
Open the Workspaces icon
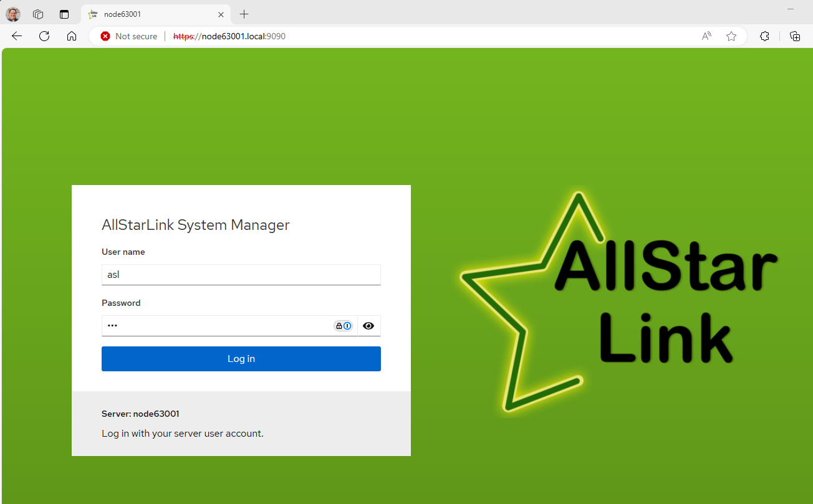[x=38, y=14]
